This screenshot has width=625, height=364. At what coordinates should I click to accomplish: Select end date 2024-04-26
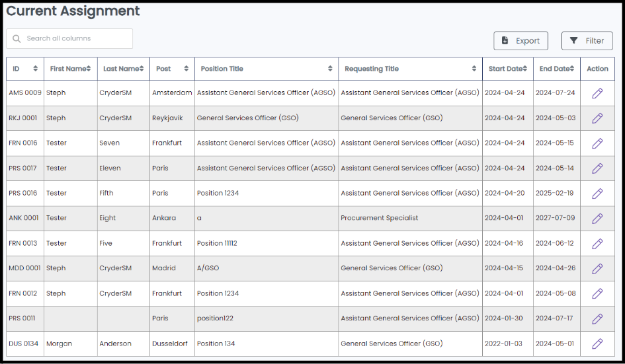(556, 268)
